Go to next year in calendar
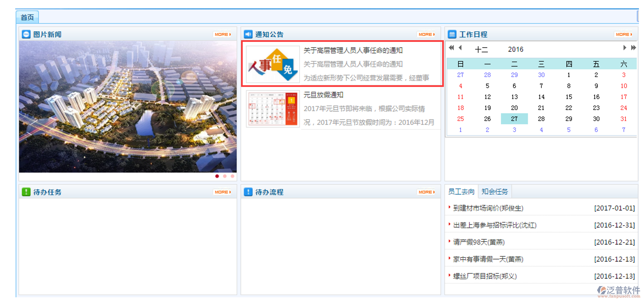The width and height of the screenshot is (644, 302). pos(634,48)
